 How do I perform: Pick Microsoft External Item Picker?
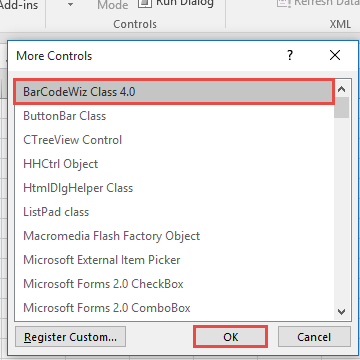click(174, 260)
